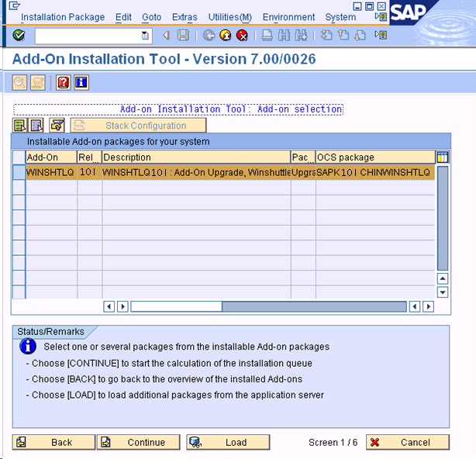
Task: Click the session menu icon at top-left
Action: click(14, 5)
